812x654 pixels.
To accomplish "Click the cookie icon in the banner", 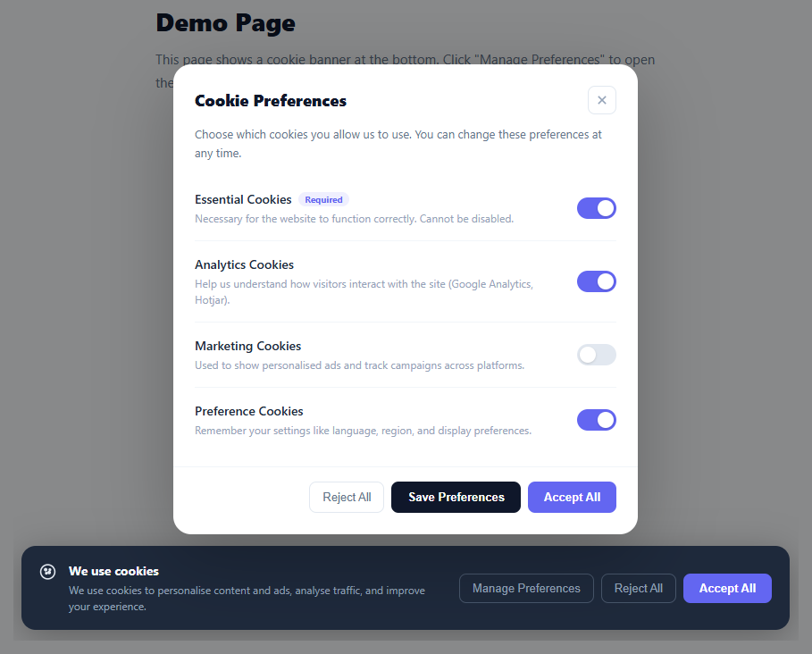I will [x=47, y=572].
